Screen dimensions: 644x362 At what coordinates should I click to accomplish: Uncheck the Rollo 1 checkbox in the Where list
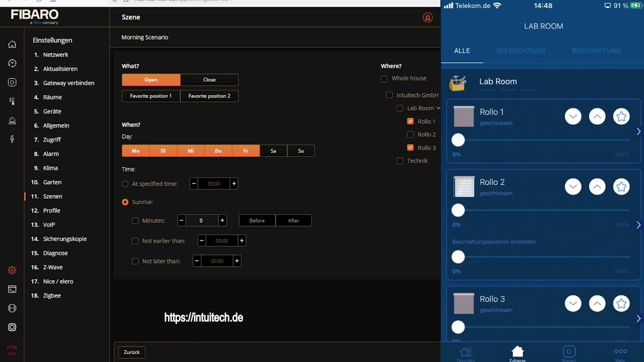(x=410, y=121)
